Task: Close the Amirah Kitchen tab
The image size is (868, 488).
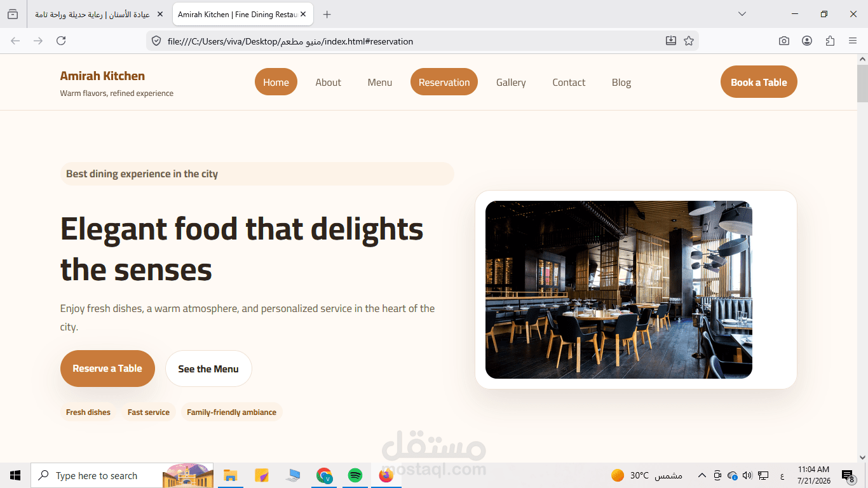Action: (304, 14)
